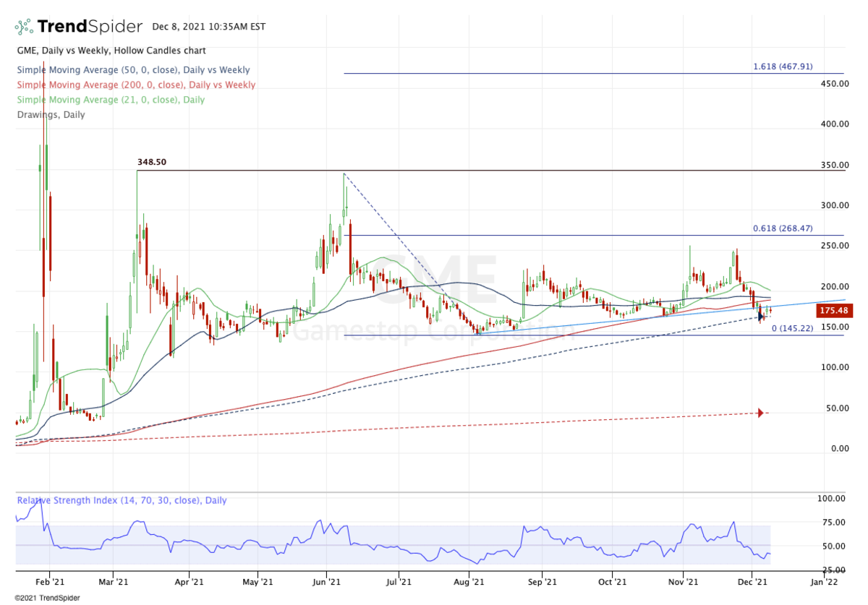Click the 0.618 (268.47) Fibonacci level label
Image resolution: width=868 pixels, height=605 pixels.
[783, 228]
